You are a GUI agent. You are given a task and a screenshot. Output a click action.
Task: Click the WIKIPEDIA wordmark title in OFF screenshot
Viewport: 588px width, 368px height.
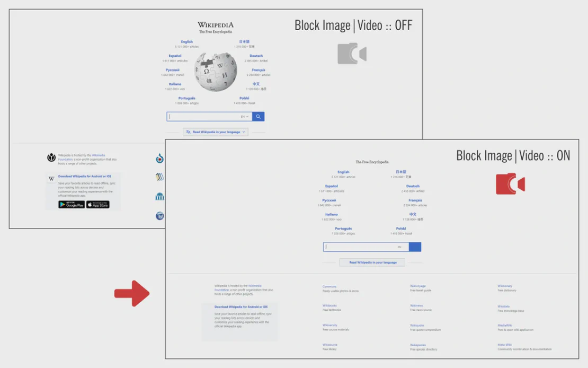click(x=216, y=25)
